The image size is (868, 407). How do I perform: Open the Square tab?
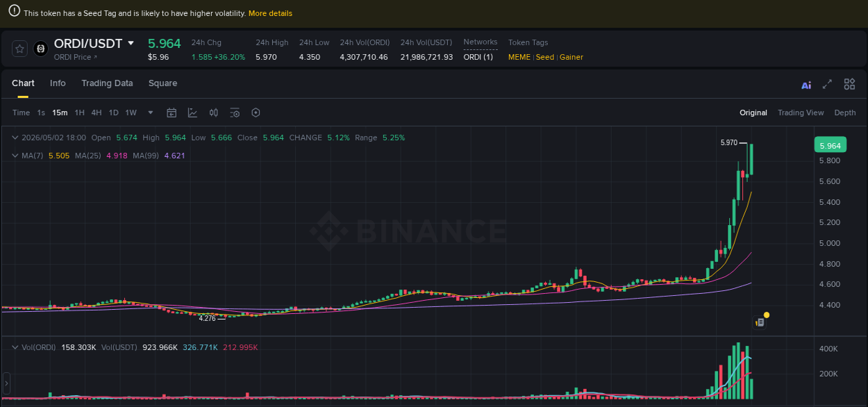pos(162,83)
